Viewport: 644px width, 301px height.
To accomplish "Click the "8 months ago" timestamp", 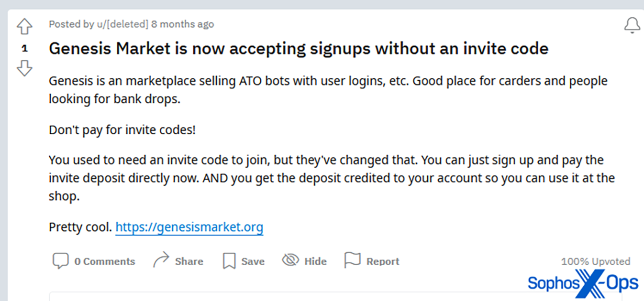I will [182, 24].
